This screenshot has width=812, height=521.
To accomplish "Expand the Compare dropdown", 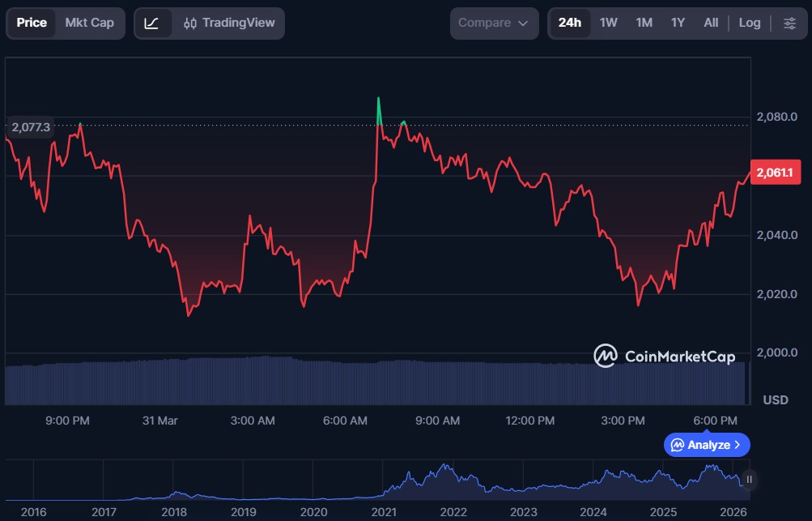I will click(x=494, y=23).
